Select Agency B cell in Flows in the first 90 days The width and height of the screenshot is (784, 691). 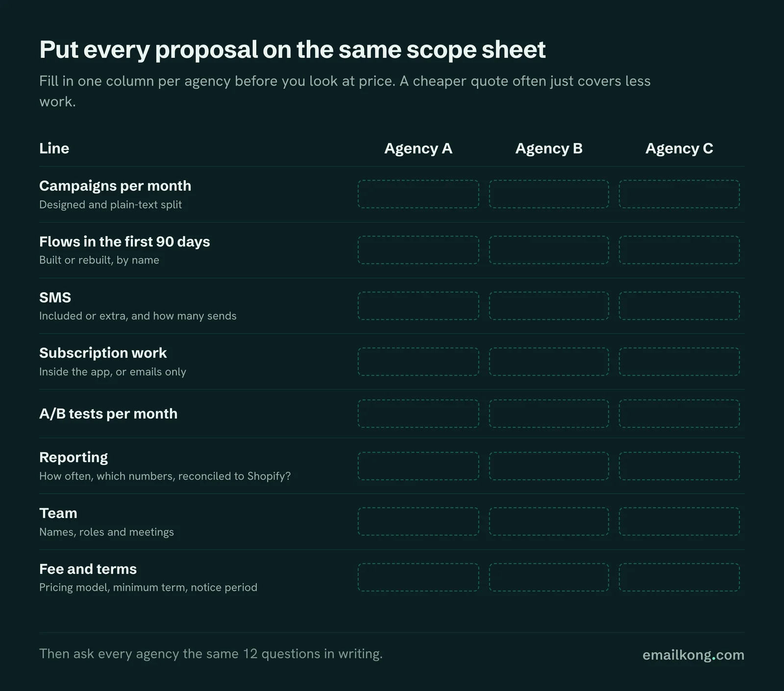(549, 250)
